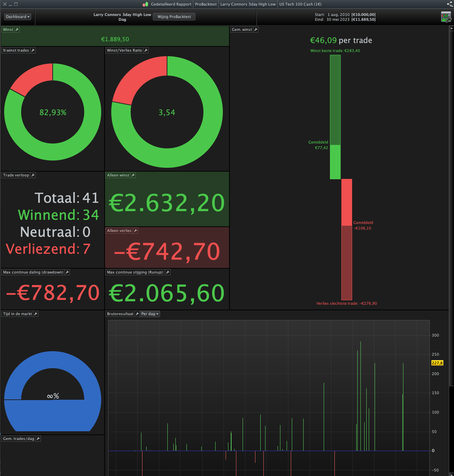Image resolution: width=454 pixels, height=476 pixels.
Task: Click the 'Neutraal: 0' line
Action: (x=55, y=232)
